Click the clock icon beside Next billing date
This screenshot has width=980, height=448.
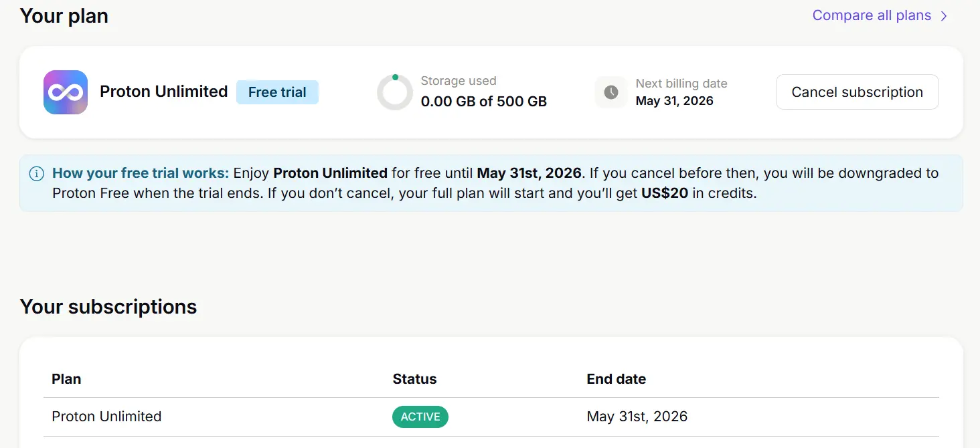611,92
